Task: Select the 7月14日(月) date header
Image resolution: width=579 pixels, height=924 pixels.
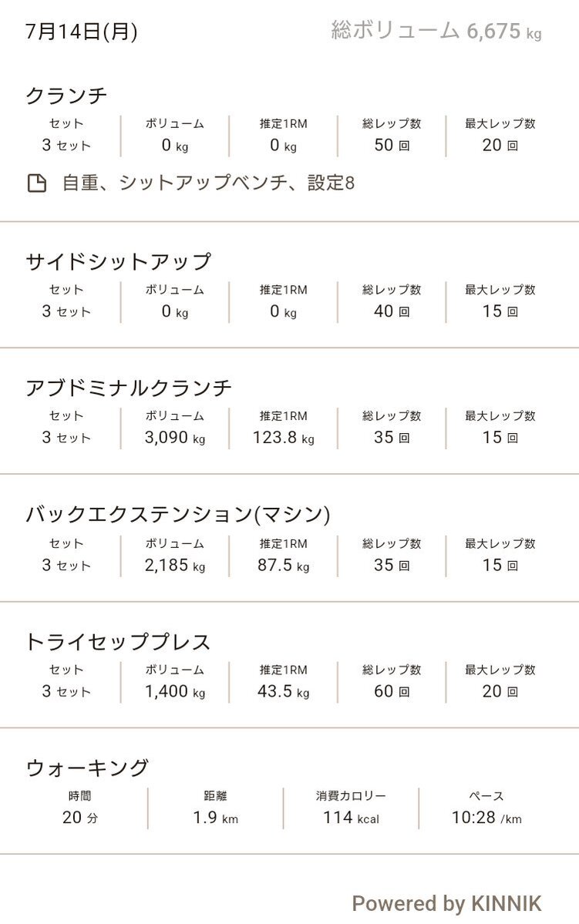Action: pos(82,31)
